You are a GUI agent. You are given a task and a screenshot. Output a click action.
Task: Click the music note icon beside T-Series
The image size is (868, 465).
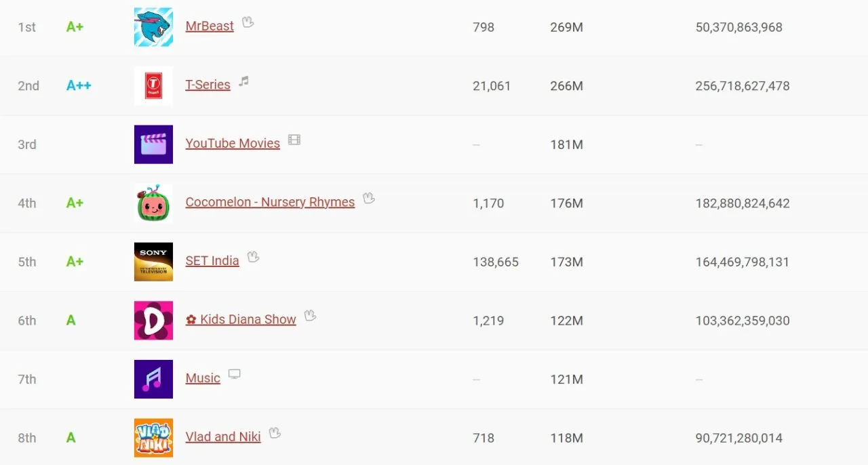point(243,81)
